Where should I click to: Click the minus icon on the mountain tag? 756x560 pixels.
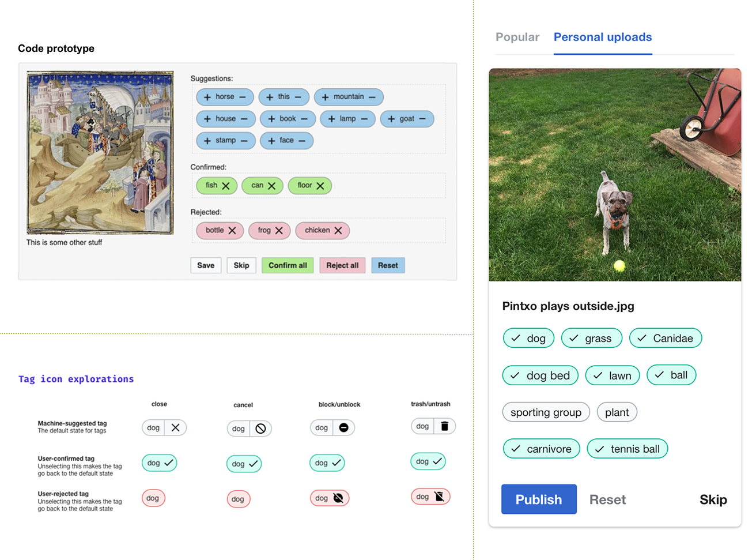tap(372, 97)
